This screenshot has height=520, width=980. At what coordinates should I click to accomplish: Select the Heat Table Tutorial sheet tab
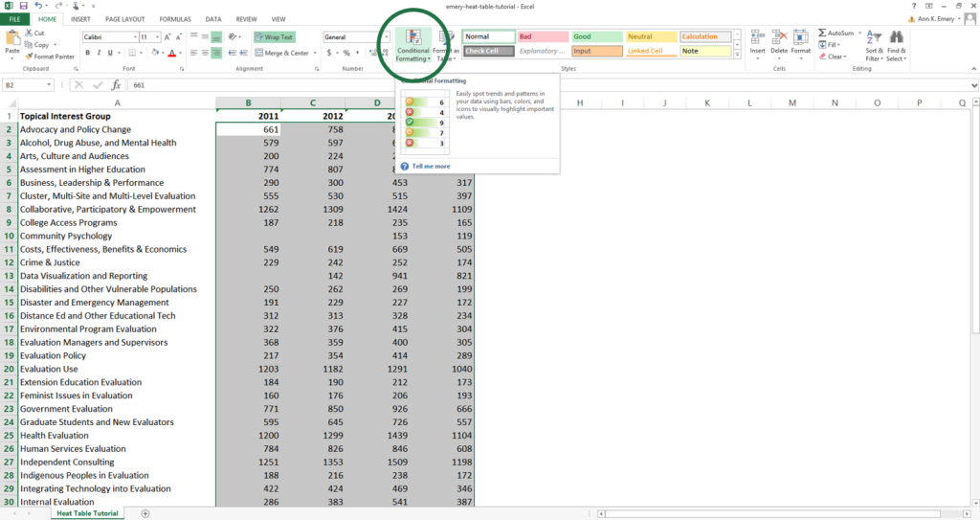click(87, 513)
